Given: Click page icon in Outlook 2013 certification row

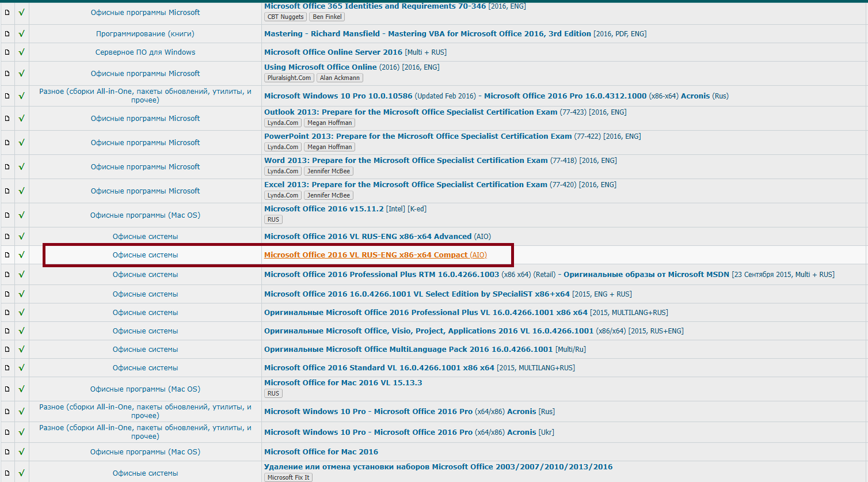Looking at the screenshot, I should pos(7,118).
